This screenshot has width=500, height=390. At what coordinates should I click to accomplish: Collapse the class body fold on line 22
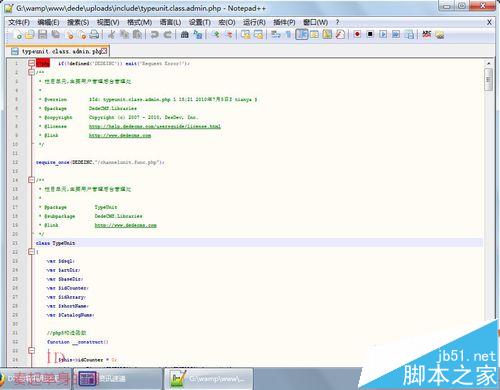31,252
